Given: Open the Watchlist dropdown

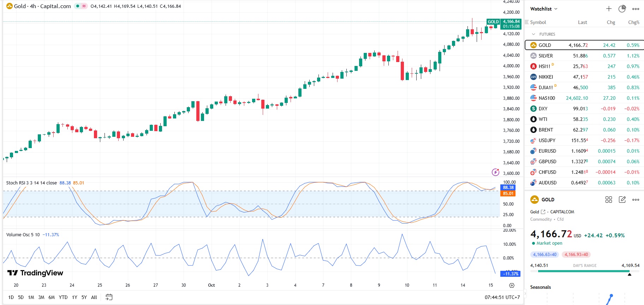Looking at the screenshot, I should [544, 9].
